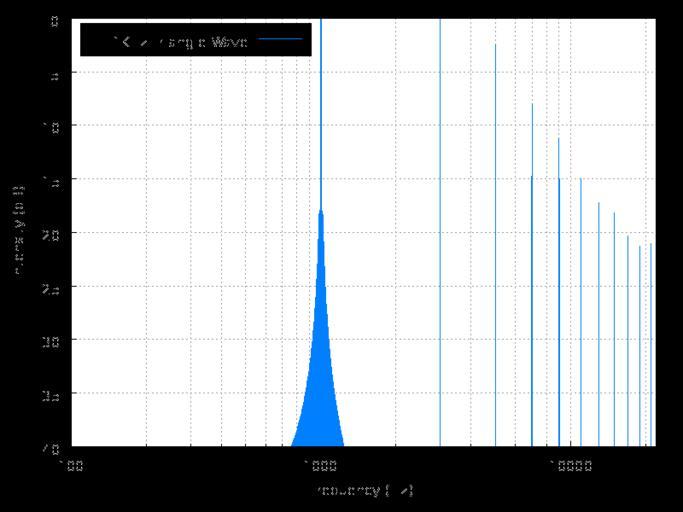Click the 1000 tick label on x-axis
Image resolution: width=683 pixels, height=512 pixels.
(319, 466)
